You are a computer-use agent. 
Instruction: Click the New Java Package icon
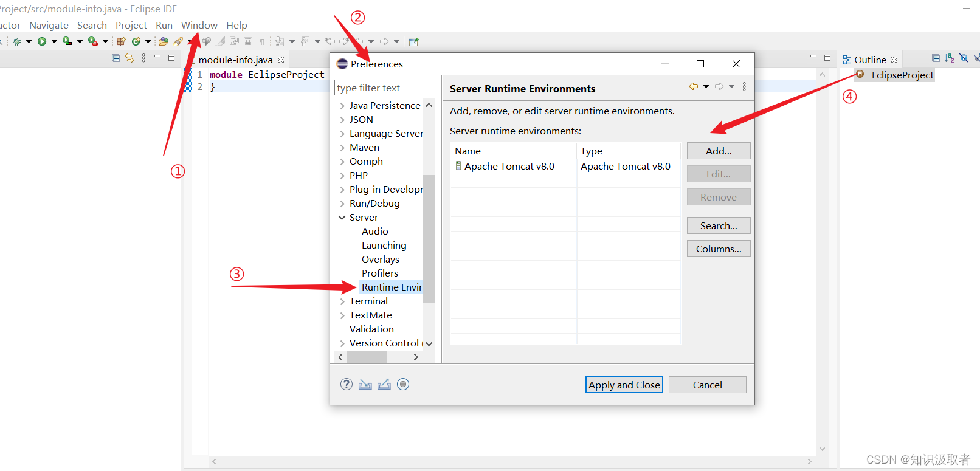(x=121, y=41)
